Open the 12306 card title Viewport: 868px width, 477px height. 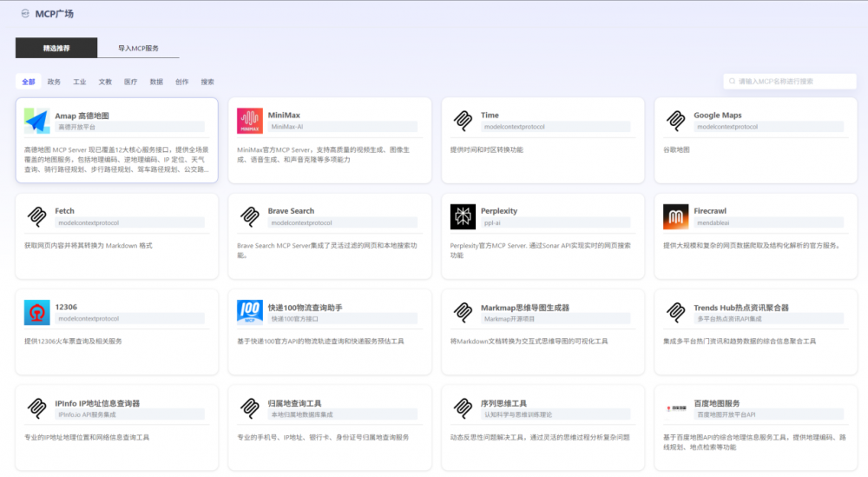click(x=66, y=307)
